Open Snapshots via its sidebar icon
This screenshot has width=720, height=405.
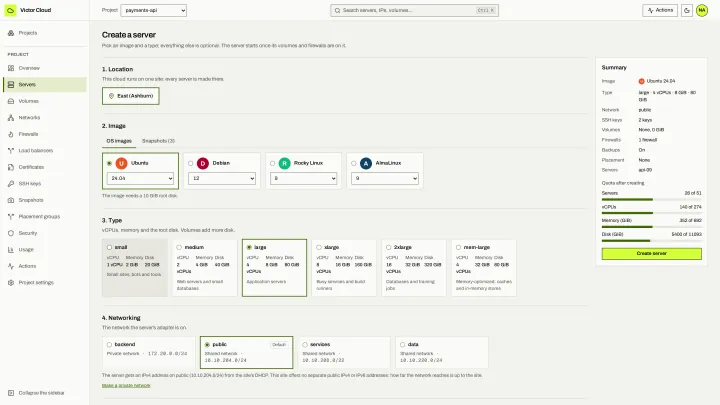tap(11, 200)
